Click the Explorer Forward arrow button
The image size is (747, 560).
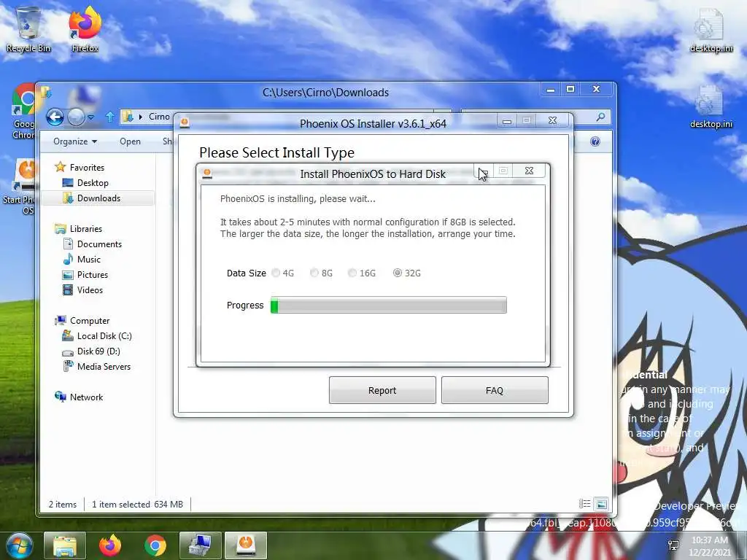click(x=76, y=117)
